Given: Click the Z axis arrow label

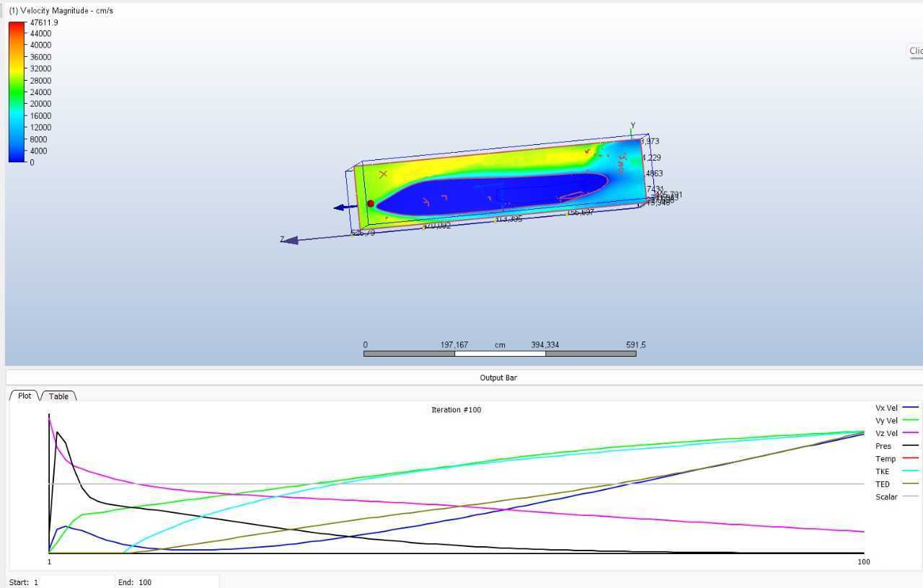Looking at the screenshot, I should (x=283, y=239).
